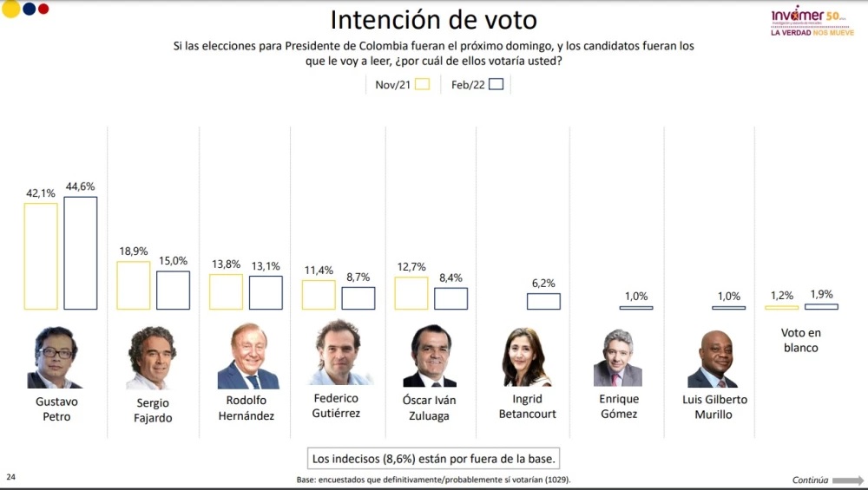This screenshot has width=868, height=490.
Task: Click Federico Gutiérrez's portrait
Action: click(339, 353)
